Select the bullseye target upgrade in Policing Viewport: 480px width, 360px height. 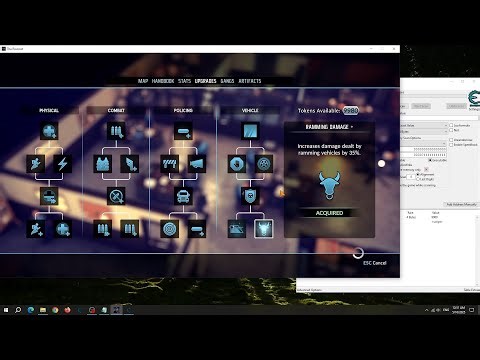coord(170,229)
